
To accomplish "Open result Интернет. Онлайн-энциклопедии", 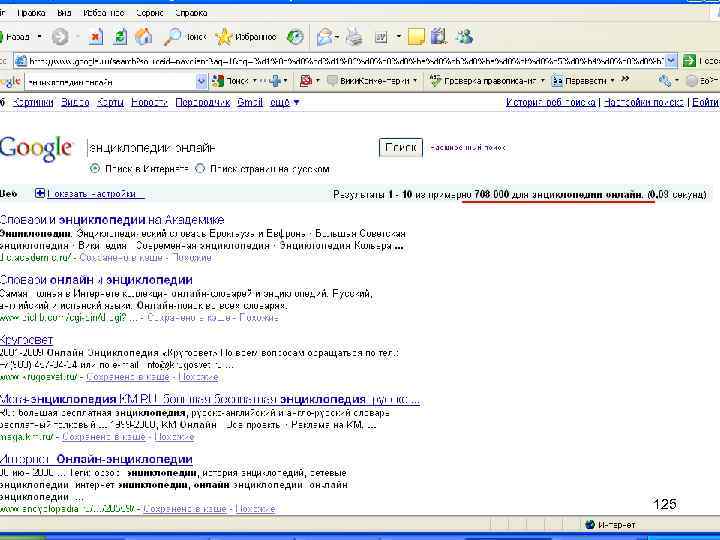I will pos(96,459).
